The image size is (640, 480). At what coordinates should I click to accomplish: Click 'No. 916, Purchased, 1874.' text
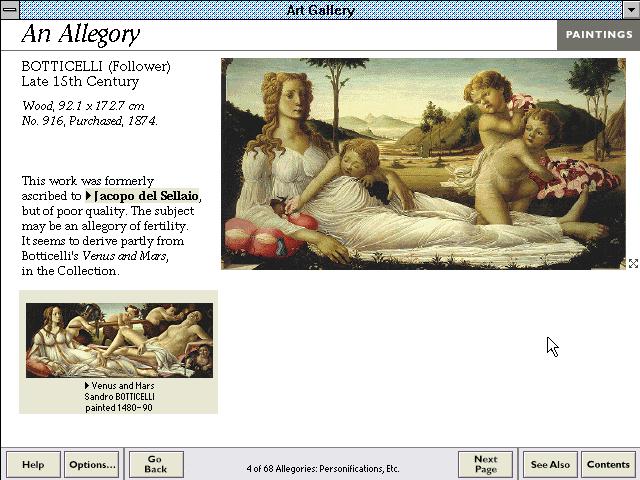point(89,121)
